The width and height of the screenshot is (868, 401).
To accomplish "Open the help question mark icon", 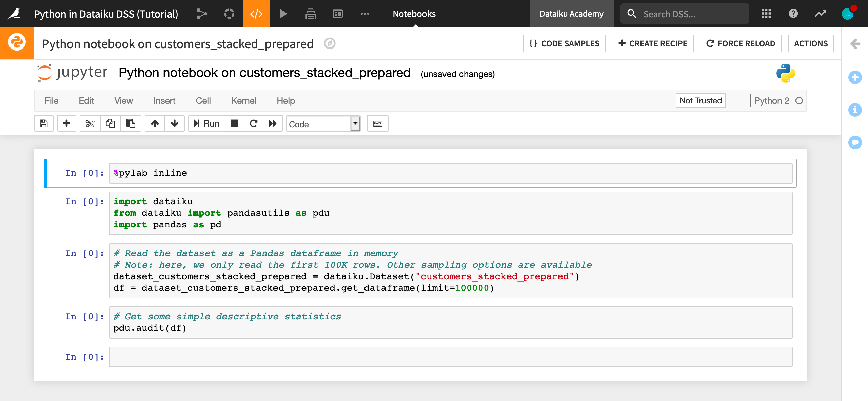I will [793, 14].
